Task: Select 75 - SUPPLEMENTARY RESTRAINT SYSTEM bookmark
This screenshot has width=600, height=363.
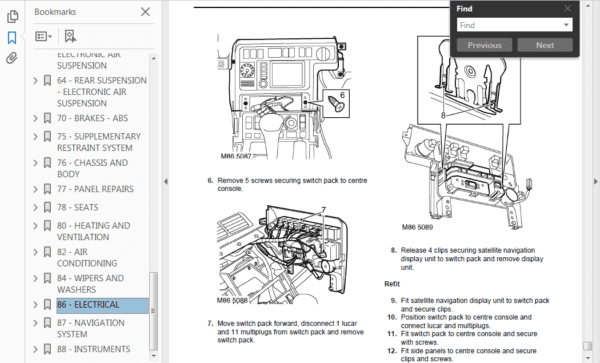Action: 99,142
